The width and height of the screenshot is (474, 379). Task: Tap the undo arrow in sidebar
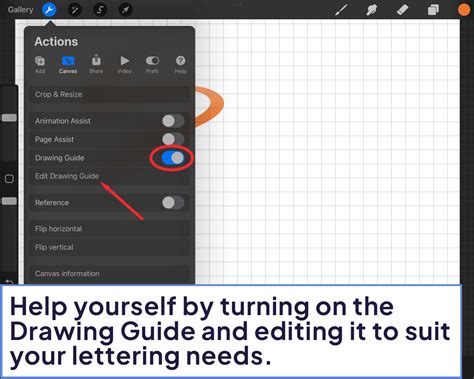pos(9,282)
